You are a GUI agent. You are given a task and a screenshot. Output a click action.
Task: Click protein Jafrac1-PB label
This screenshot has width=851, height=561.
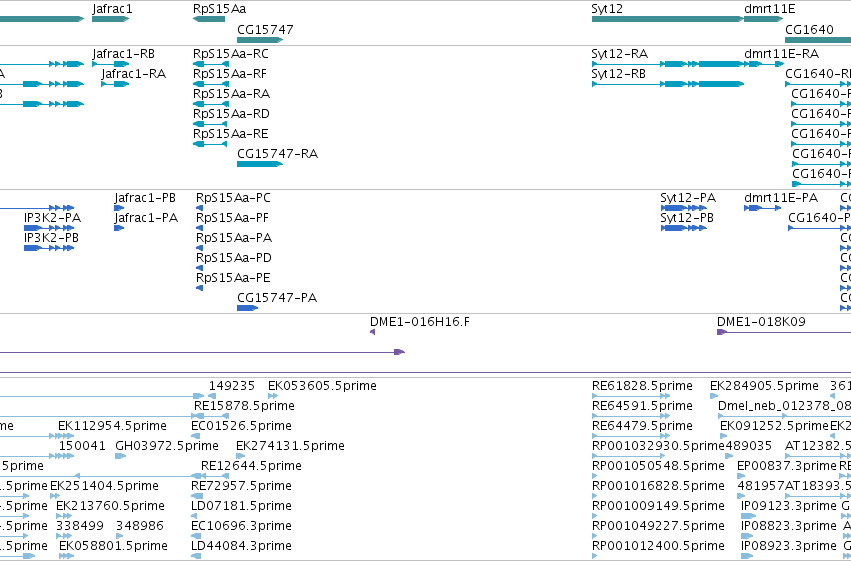pyautogui.click(x=145, y=197)
